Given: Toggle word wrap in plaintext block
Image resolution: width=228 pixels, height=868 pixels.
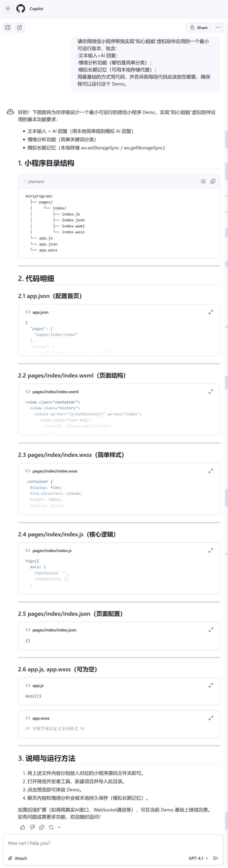Looking at the screenshot, I should pyautogui.click(x=203, y=181).
